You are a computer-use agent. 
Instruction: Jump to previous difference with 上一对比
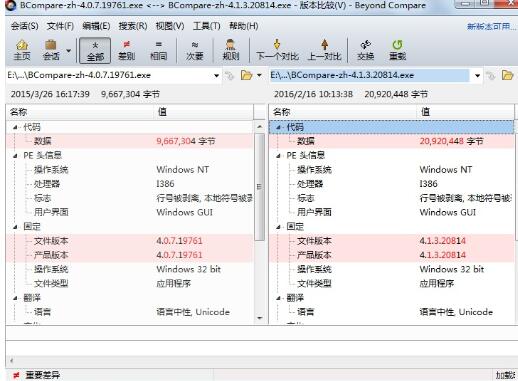coord(325,50)
